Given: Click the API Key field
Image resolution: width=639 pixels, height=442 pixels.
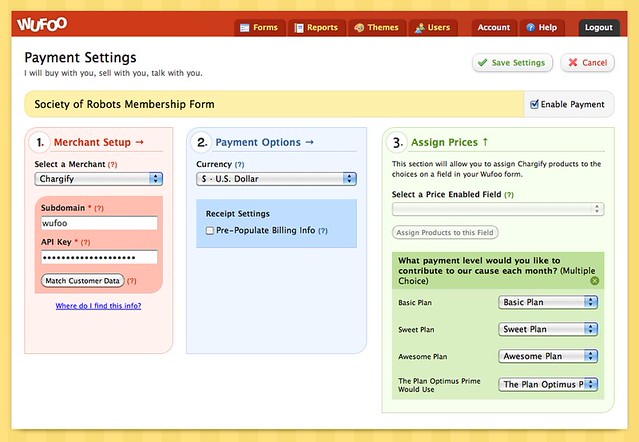Looking at the screenshot, I should point(99,257).
